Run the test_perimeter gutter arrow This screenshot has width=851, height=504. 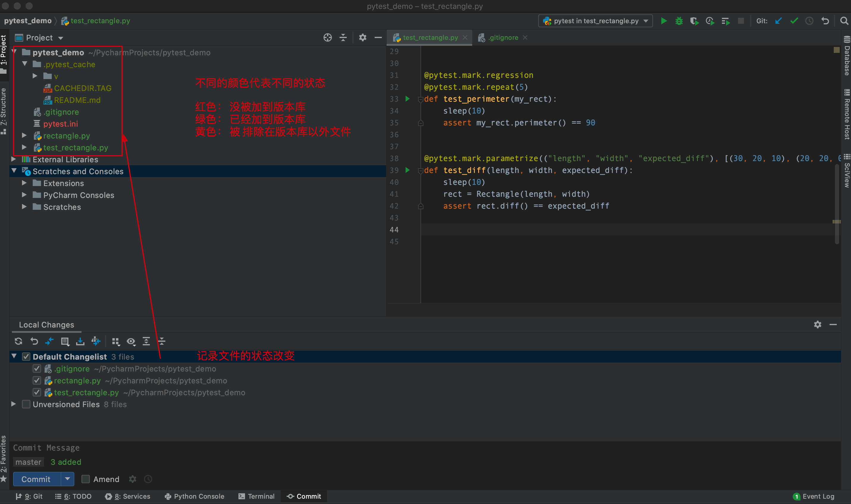point(407,99)
